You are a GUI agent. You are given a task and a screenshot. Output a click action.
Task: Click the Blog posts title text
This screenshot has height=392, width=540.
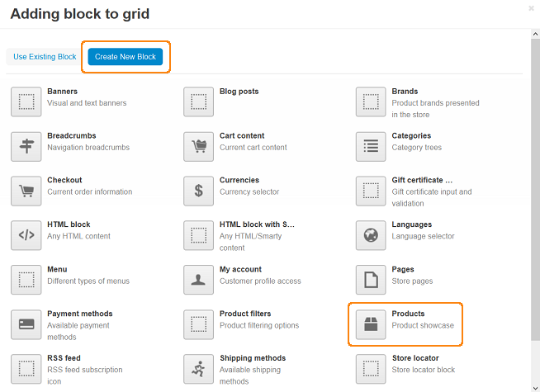pos(239,92)
